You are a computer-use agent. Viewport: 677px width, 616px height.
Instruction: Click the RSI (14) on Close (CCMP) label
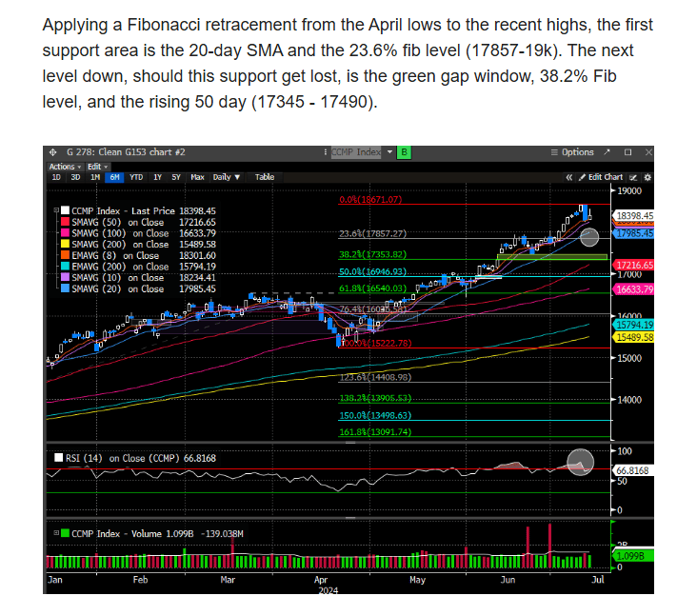[x=122, y=458]
